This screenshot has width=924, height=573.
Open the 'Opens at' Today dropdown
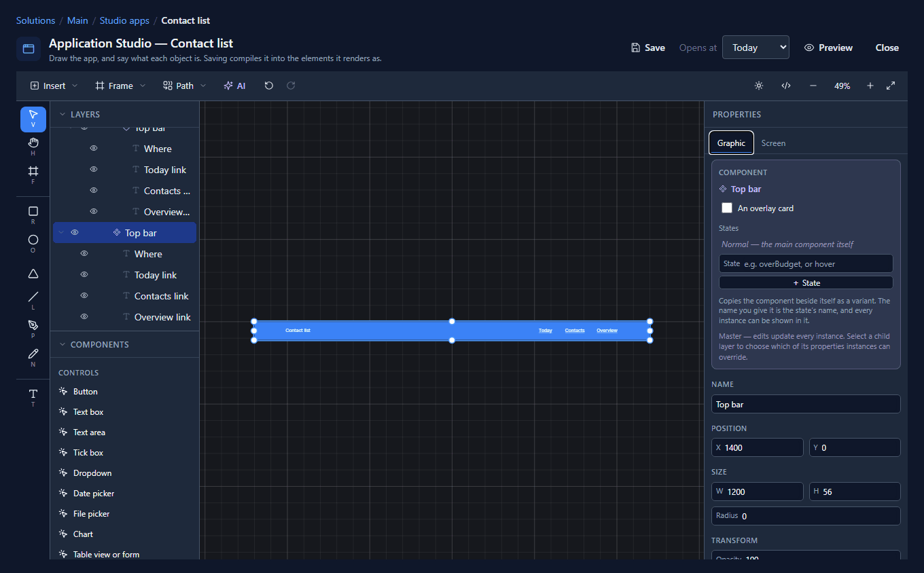[756, 48]
